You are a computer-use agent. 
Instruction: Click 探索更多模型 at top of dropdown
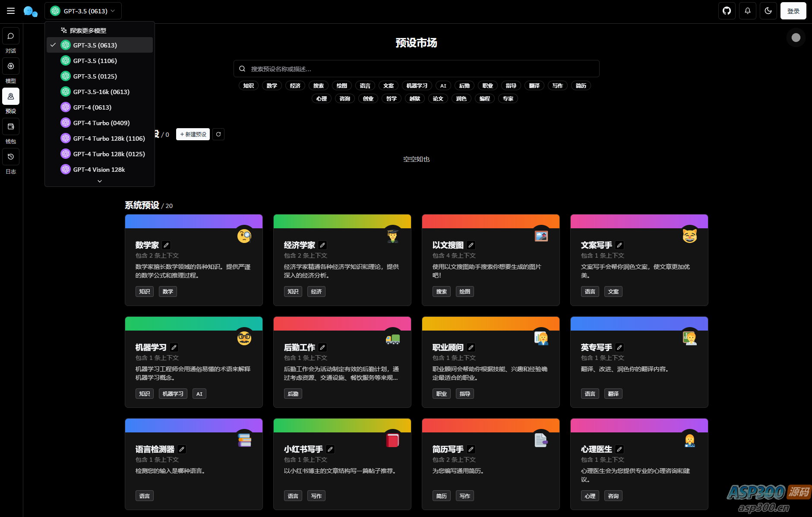tap(88, 31)
